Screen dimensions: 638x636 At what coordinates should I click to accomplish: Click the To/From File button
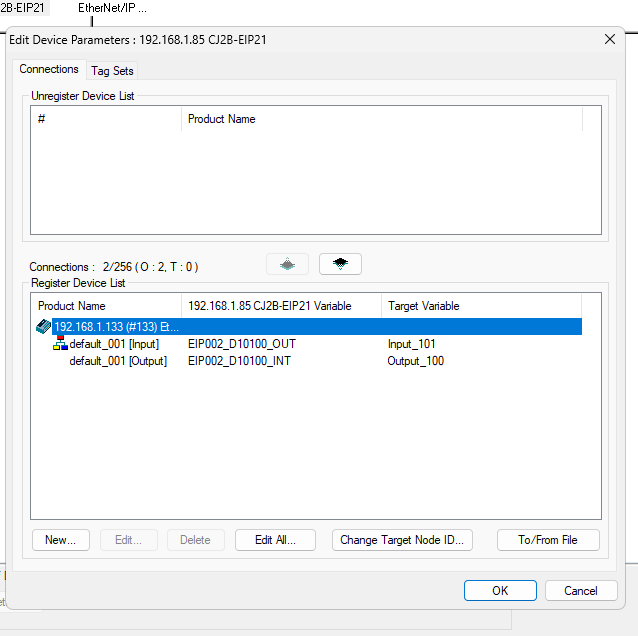click(x=548, y=540)
